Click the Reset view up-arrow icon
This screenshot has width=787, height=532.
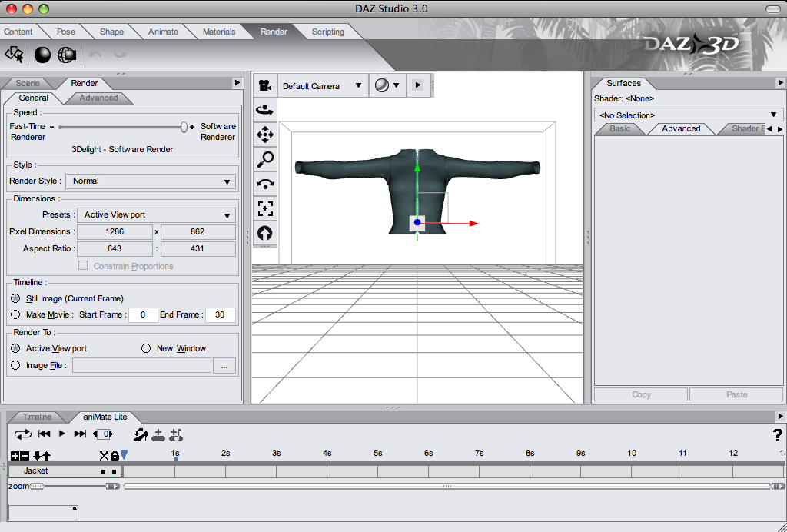tap(265, 233)
